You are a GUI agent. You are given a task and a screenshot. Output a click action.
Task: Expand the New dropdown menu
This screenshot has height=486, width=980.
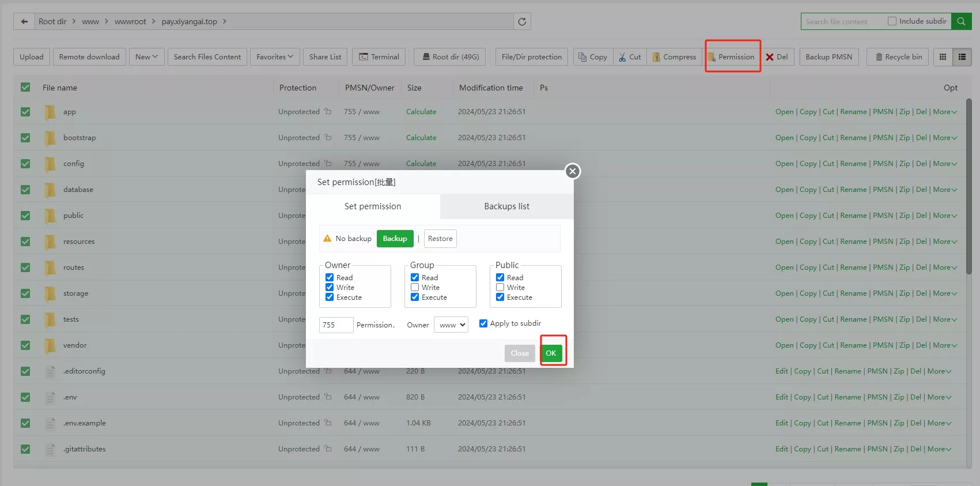(146, 56)
